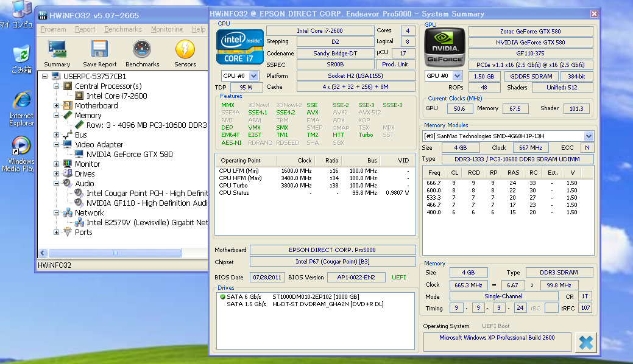Select the Audio tree node
The image size is (633, 364).
click(x=84, y=183)
